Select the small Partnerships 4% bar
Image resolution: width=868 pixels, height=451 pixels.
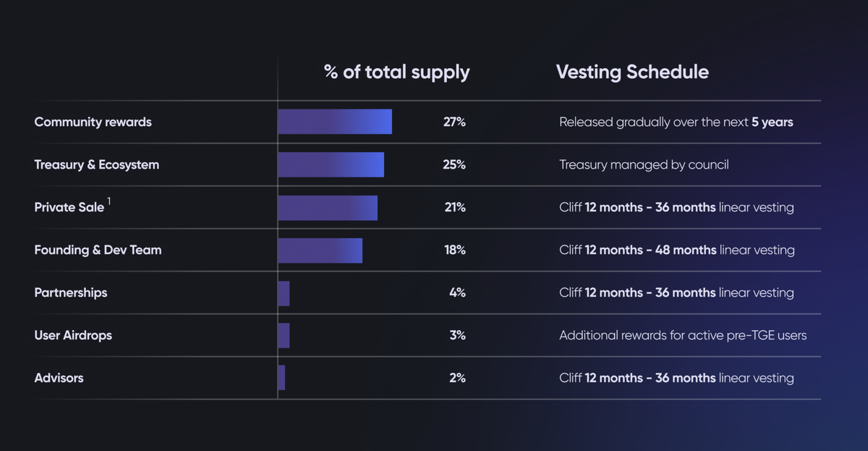click(284, 292)
